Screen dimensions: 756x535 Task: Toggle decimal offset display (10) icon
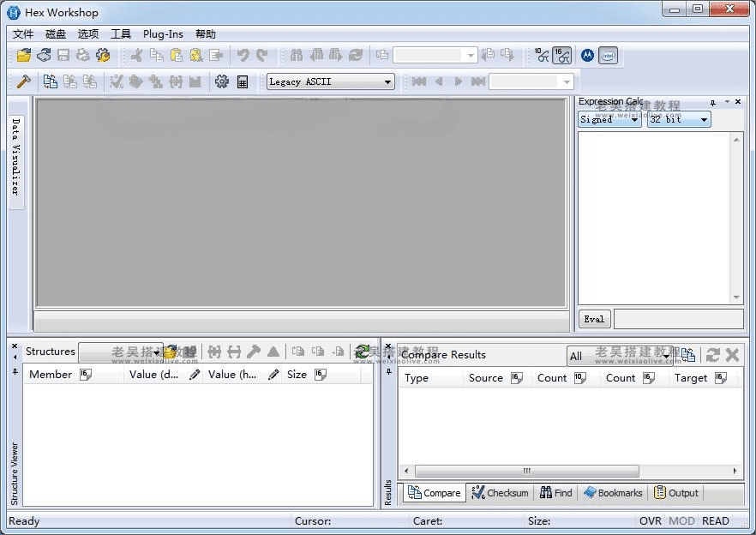pyautogui.click(x=542, y=55)
